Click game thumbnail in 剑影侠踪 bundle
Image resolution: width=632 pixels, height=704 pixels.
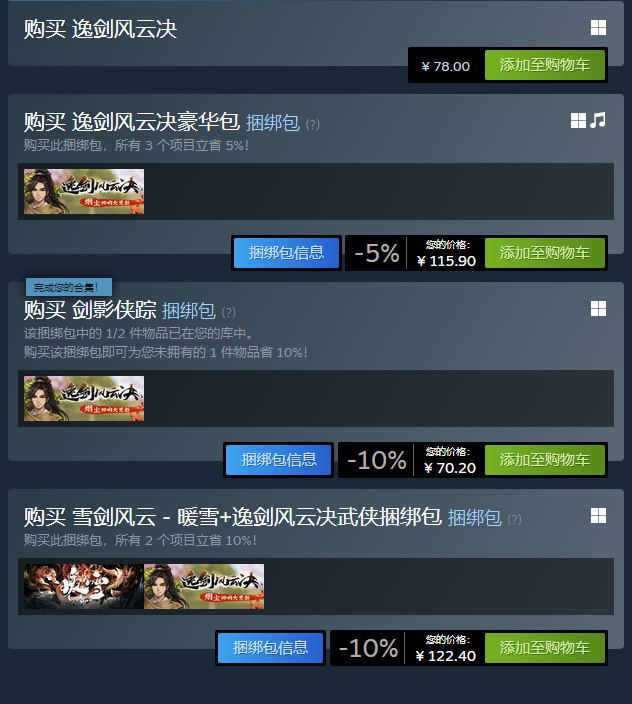[x=84, y=398]
